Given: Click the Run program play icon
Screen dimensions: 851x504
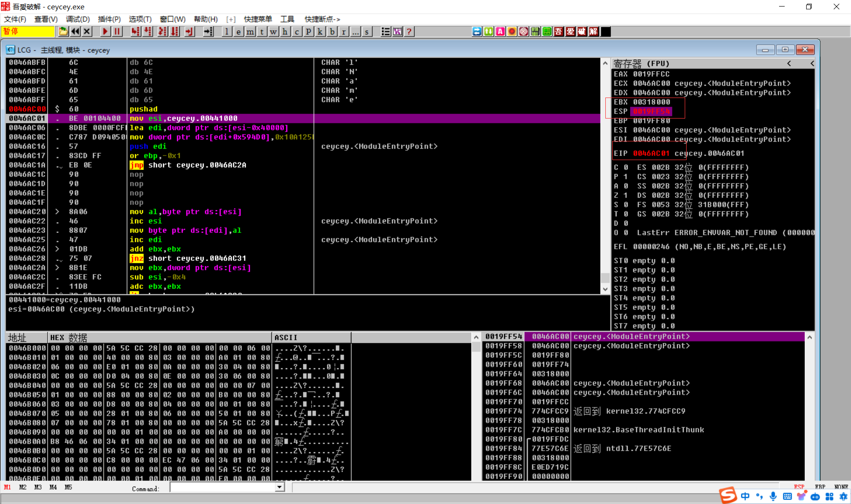Looking at the screenshot, I should (x=105, y=32).
